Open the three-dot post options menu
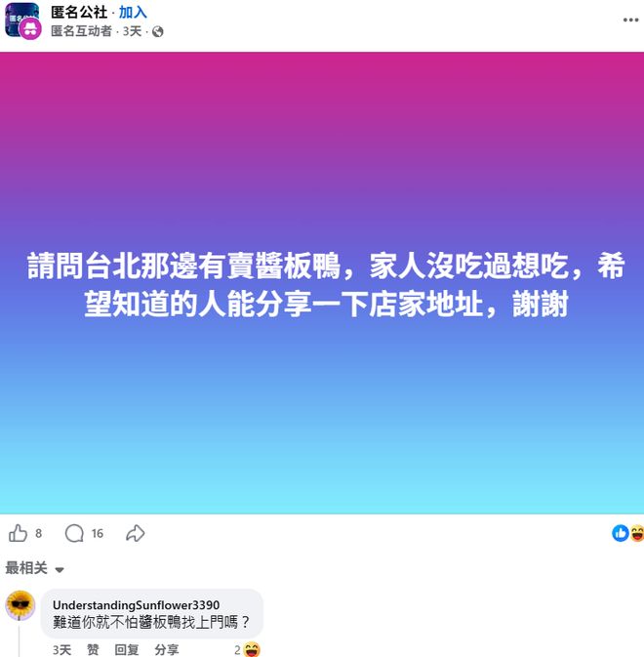 pos(630,20)
